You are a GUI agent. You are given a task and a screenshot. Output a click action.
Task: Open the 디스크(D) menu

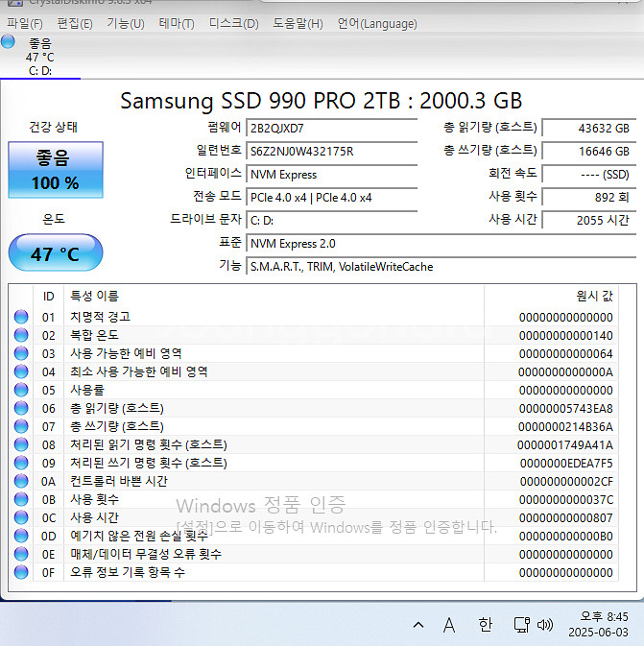click(233, 23)
